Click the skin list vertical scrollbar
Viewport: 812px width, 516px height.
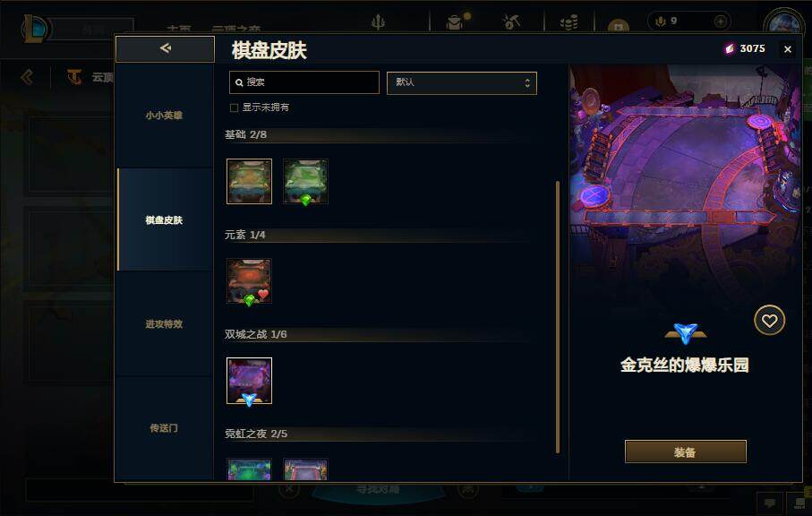557,317
